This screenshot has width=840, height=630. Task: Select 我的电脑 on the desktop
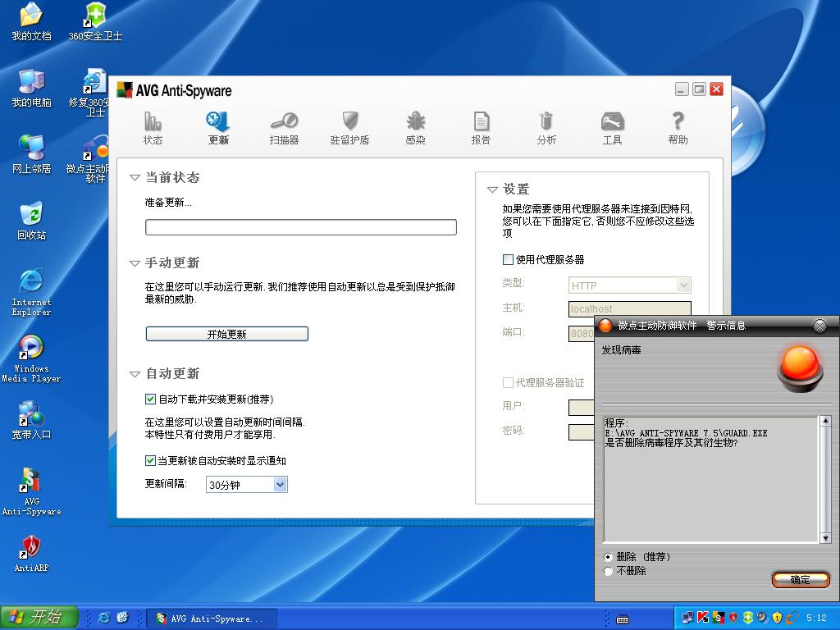[x=32, y=88]
